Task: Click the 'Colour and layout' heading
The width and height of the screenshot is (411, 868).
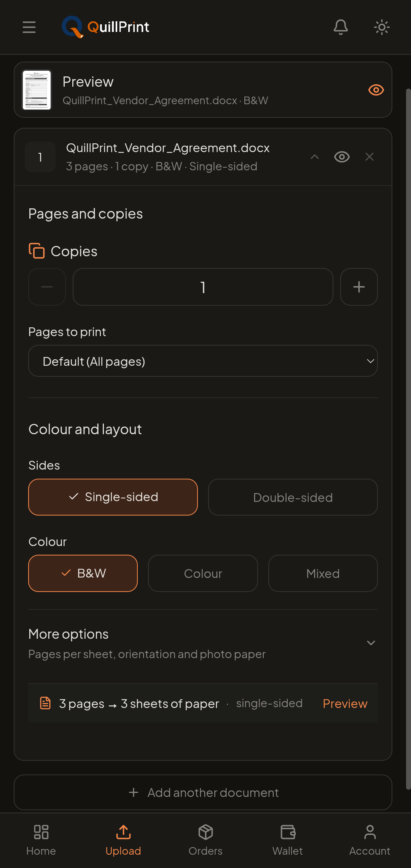Action: click(x=85, y=429)
